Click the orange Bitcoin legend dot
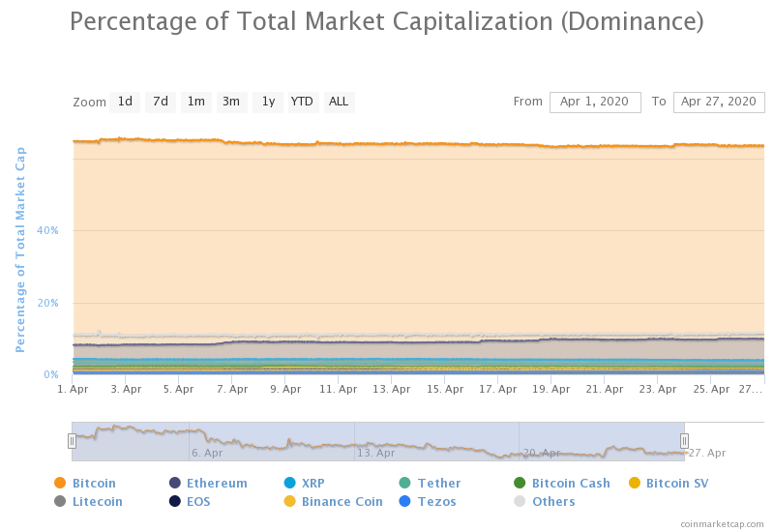The width and height of the screenshot is (774, 532). click(60, 483)
